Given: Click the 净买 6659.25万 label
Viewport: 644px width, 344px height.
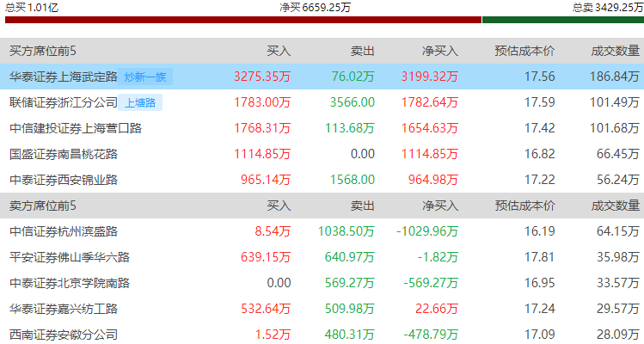Looking at the screenshot, I should coord(315,7).
